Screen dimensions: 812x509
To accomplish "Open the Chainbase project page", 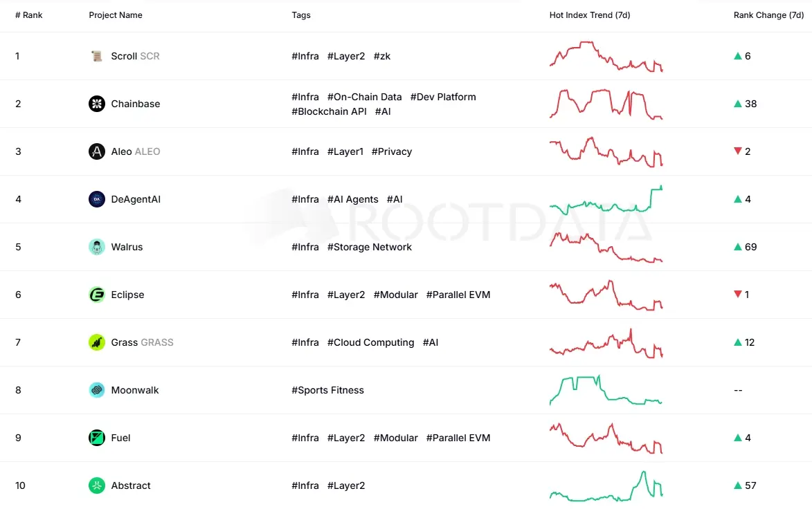I will 136,104.
